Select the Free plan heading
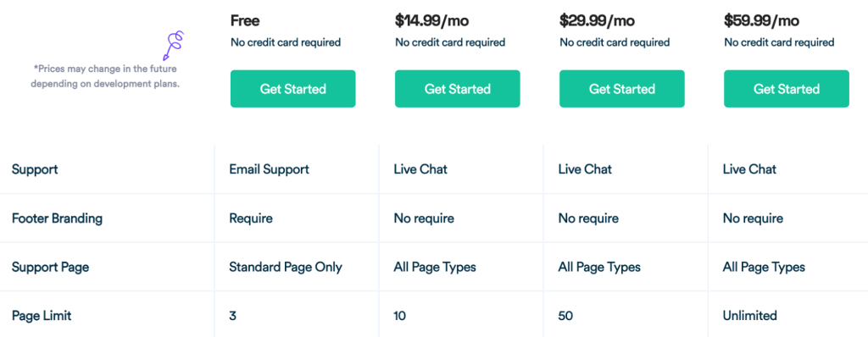Screen dimensions: 868x337 click(x=245, y=21)
